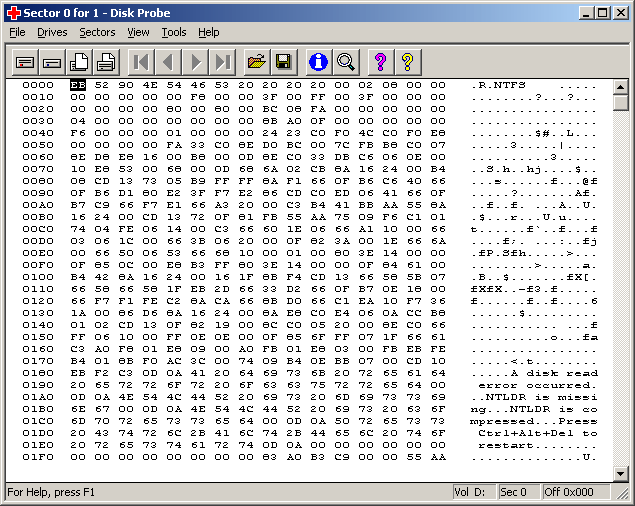The height and width of the screenshot is (506, 635).
Task: Click the offset label 0000
Action: tap(38, 85)
